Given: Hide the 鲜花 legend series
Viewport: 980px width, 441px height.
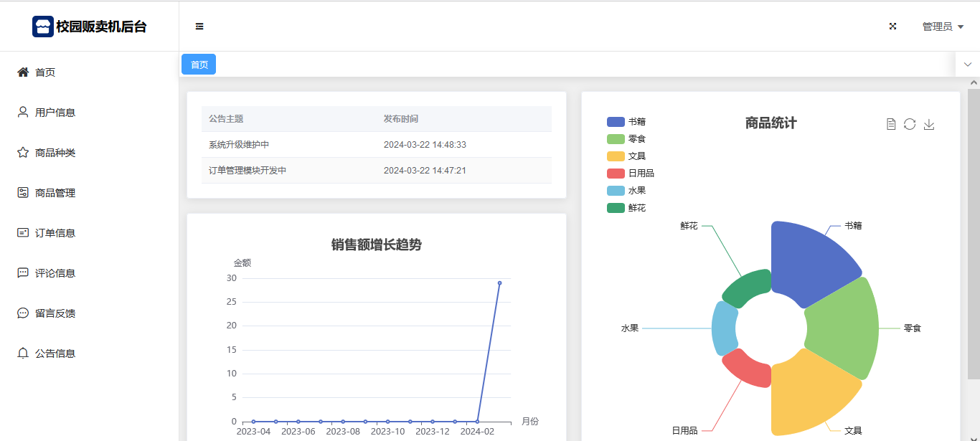Looking at the screenshot, I should 626,208.
